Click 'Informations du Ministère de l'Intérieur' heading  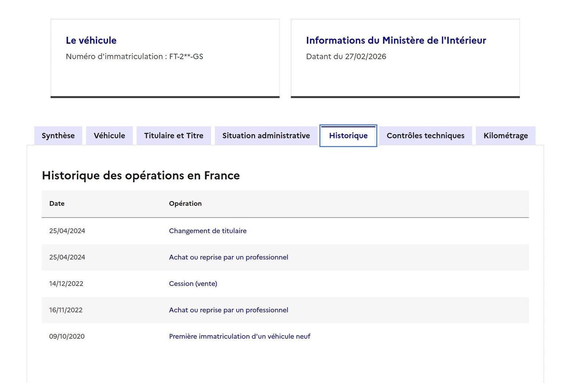pos(396,40)
